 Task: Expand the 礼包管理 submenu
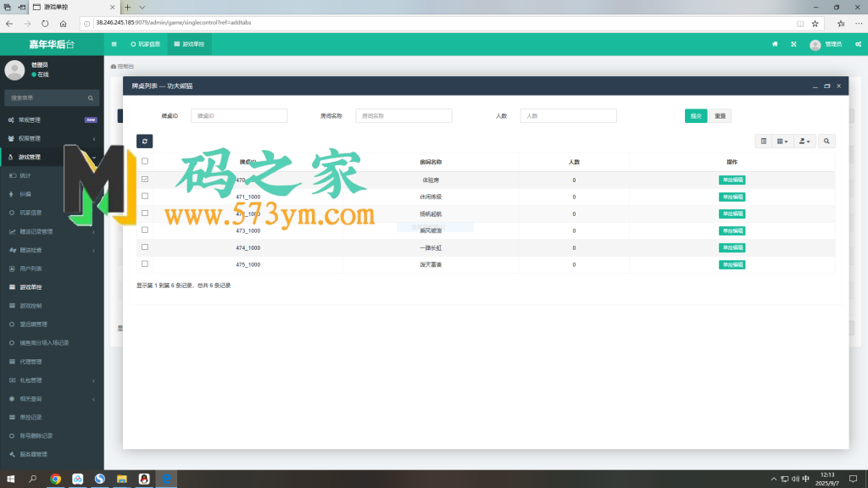(52, 380)
